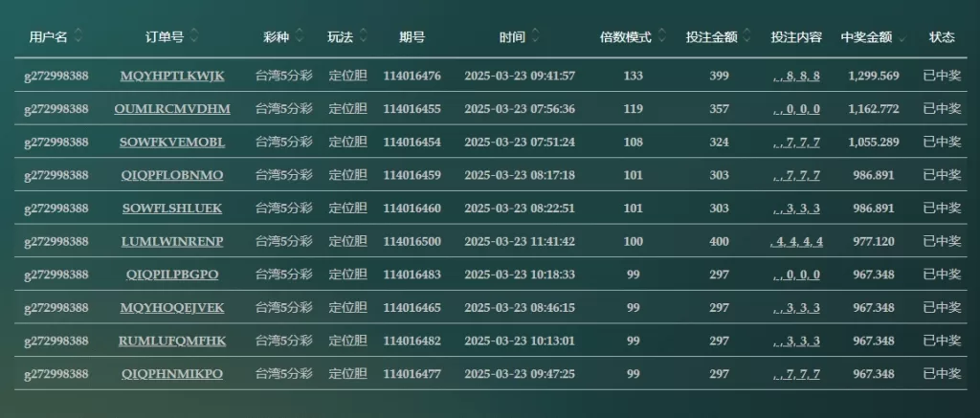View bet content ", 4, 4, 4, 4"
Image resolution: width=980 pixels, height=418 pixels.
(x=796, y=241)
